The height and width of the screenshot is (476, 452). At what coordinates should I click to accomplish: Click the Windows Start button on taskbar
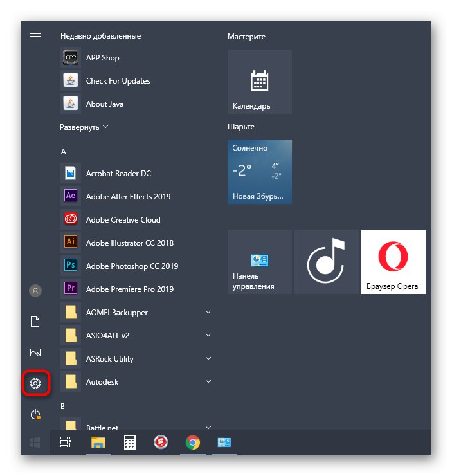point(35,443)
